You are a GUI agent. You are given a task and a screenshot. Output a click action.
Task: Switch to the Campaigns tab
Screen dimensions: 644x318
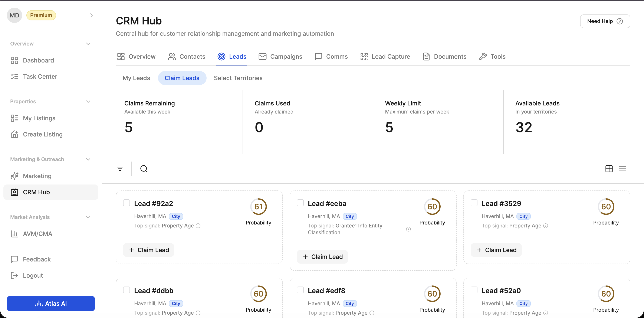[x=280, y=56]
